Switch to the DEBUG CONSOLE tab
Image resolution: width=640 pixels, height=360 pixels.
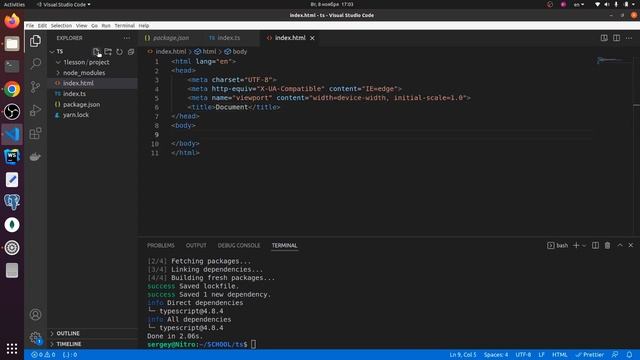click(x=239, y=245)
